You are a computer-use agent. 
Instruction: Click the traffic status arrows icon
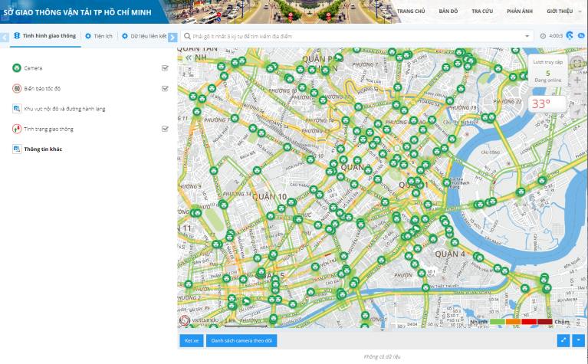[17, 130]
